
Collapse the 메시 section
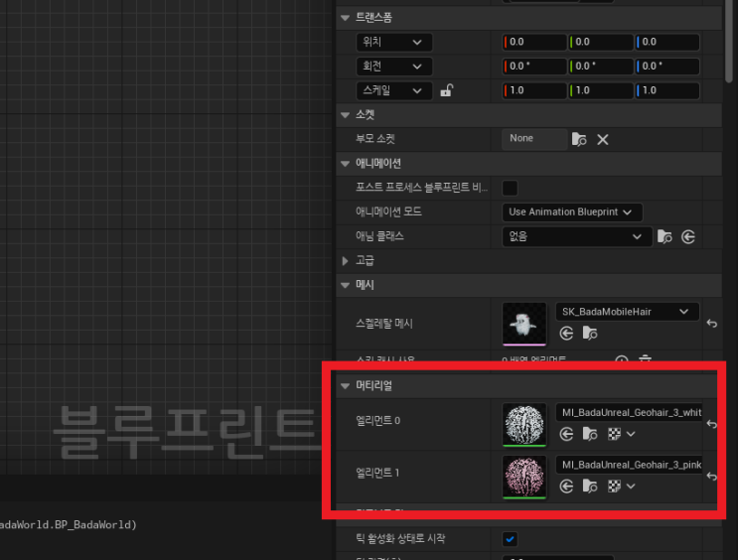[x=345, y=285]
